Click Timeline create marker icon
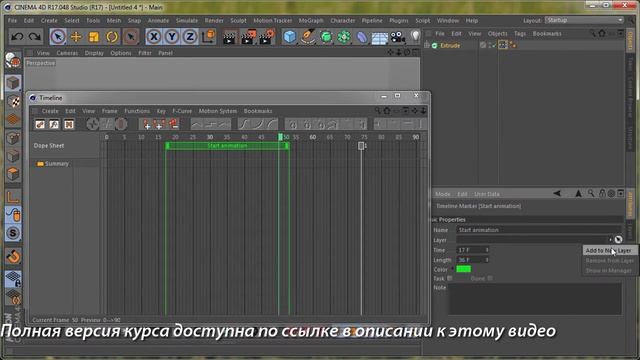 click(147, 124)
